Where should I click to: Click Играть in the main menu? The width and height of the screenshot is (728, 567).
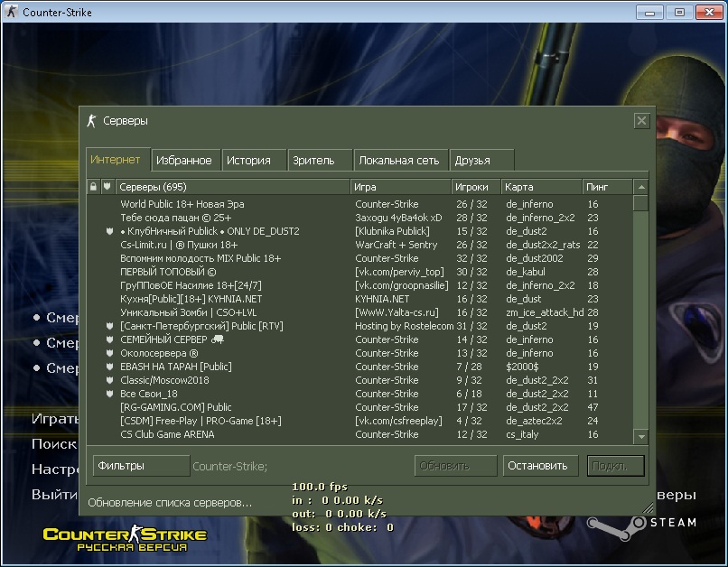pos(55,419)
